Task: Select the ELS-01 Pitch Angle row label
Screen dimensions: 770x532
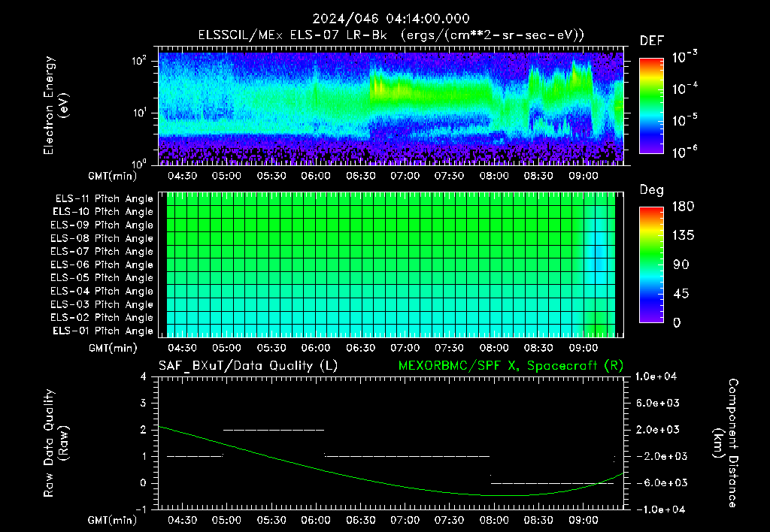Action: pyautogui.click(x=103, y=331)
